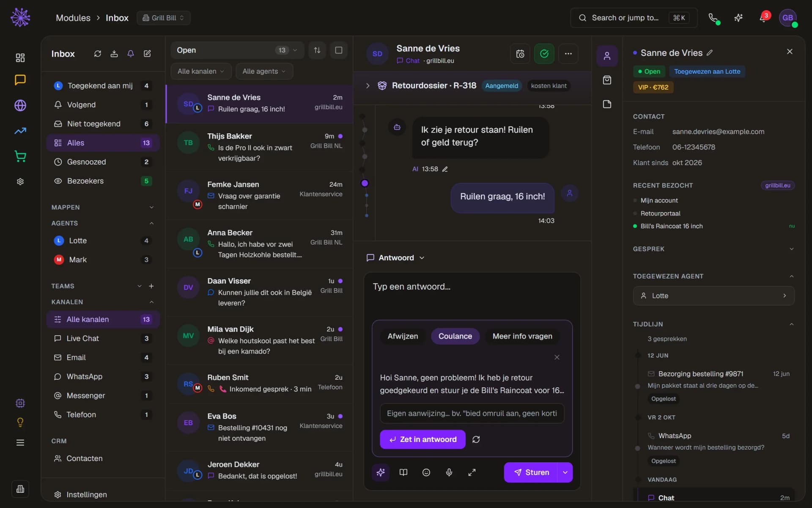
Task: Open Contacten under CRM
Action: (103, 458)
